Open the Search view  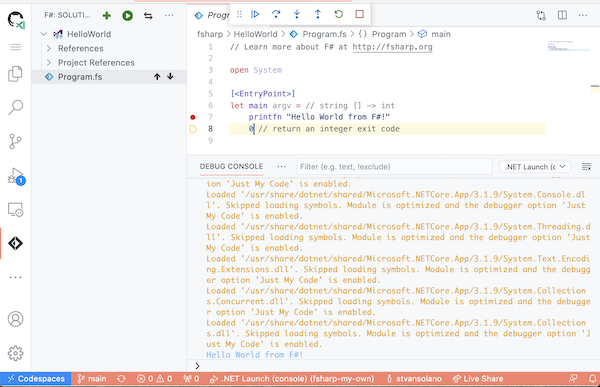tap(16, 107)
